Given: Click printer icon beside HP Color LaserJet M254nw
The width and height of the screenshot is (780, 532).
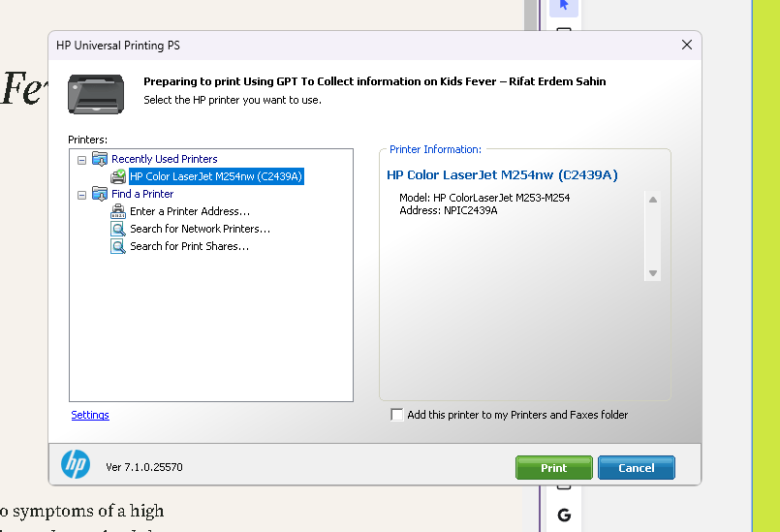Looking at the screenshot, I should pyautogui.click(x=118, y=176).
